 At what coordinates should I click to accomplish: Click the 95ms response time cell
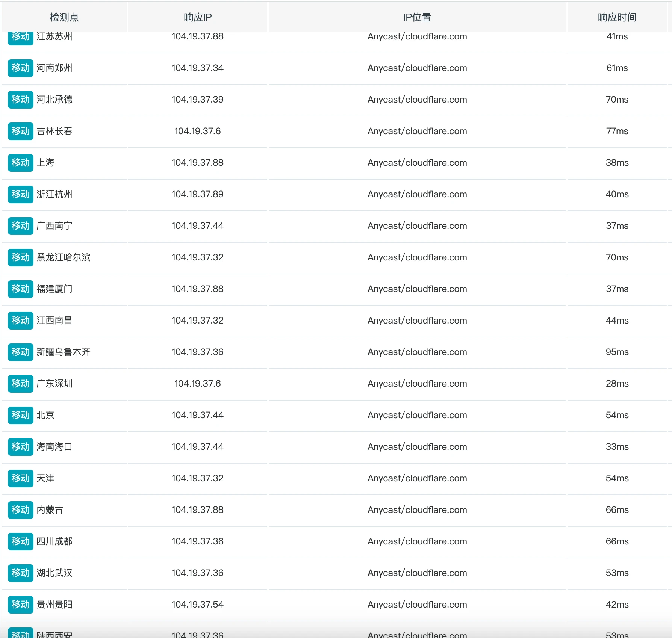(x=617, y=352)
